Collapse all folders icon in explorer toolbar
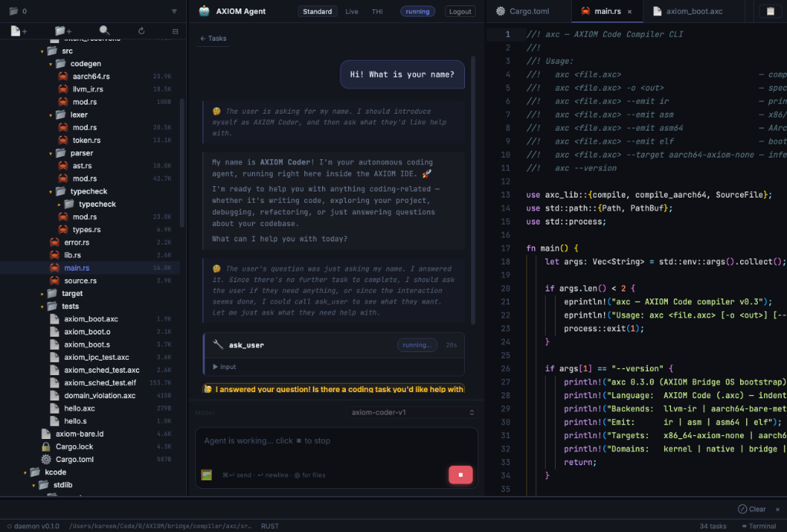Image resolution: width=787 pixels, height=532 pixels. coord(175,31)
